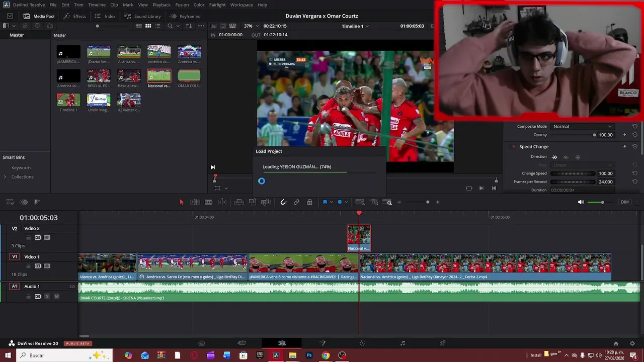Click the media pool search magnifier
Image resolution: width=644 pixels, height=362 pixels.
click(x=170, y=26)
